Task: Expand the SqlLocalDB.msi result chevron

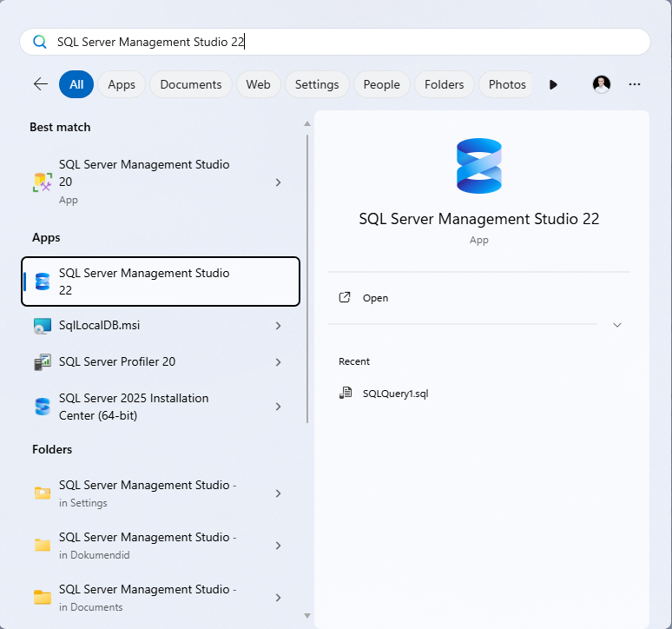Action: 278,326
